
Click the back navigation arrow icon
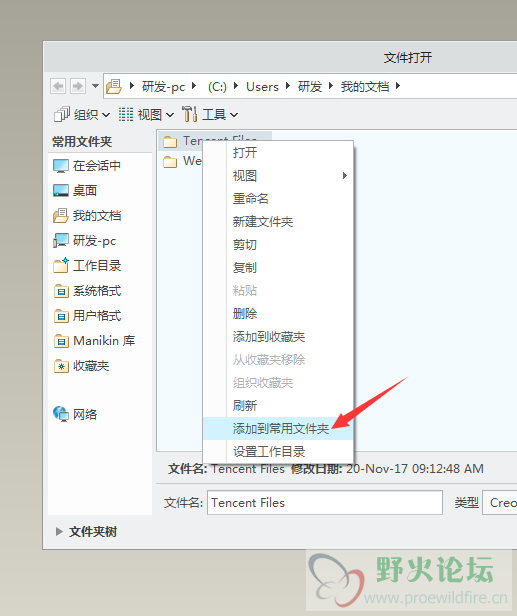coord(58,86)
